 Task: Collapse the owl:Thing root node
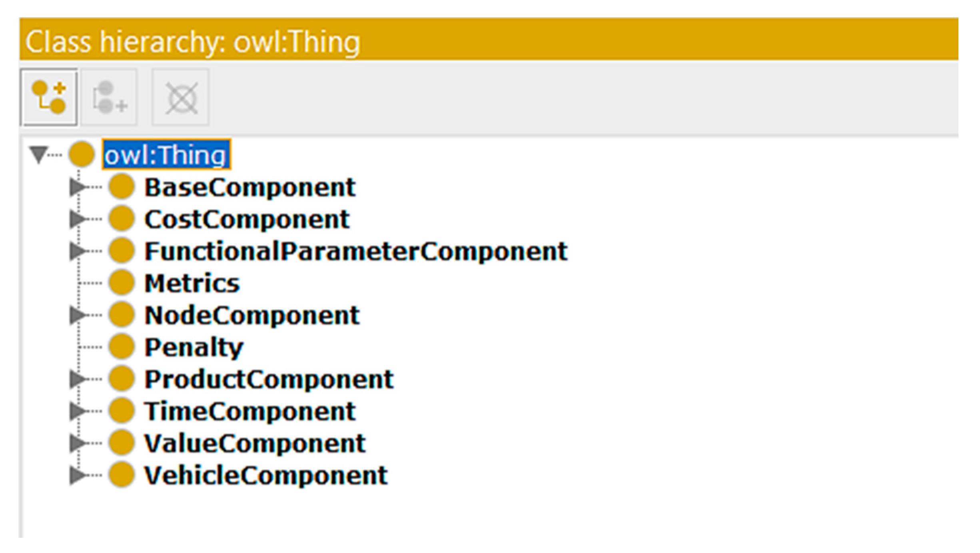tap(39, 154)
